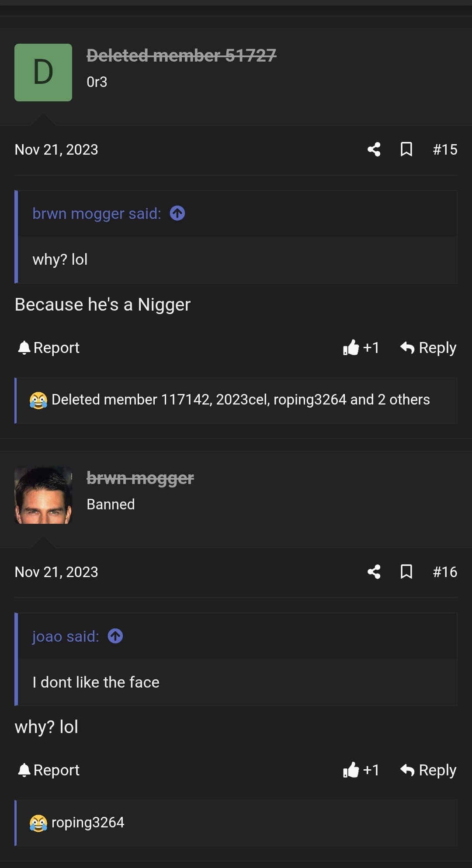This screenshot has height=868, width=472.
Task: Open permalink #15
Action: [445, 149]
